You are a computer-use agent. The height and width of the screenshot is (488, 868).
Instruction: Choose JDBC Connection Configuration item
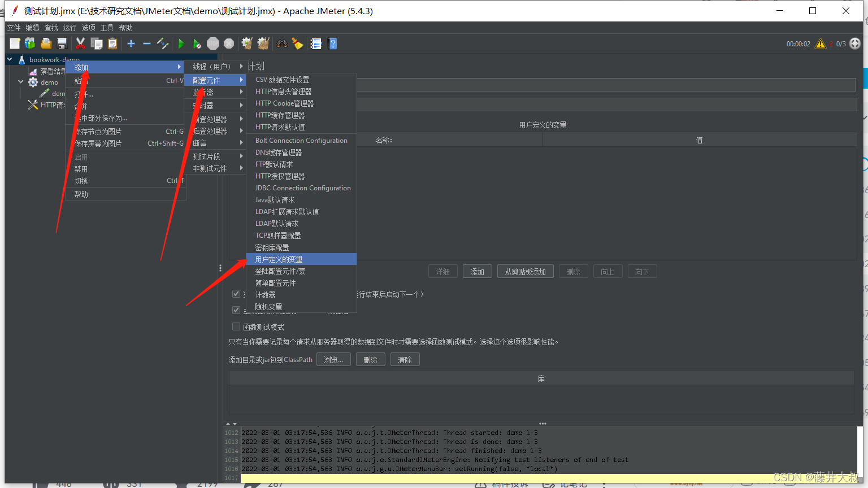pyautogui.click(x=302, y=188)
